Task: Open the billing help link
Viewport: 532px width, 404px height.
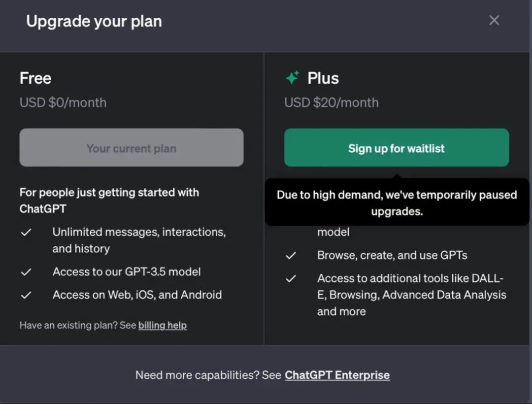Action: pyautogui.click(x=163, y=325)
